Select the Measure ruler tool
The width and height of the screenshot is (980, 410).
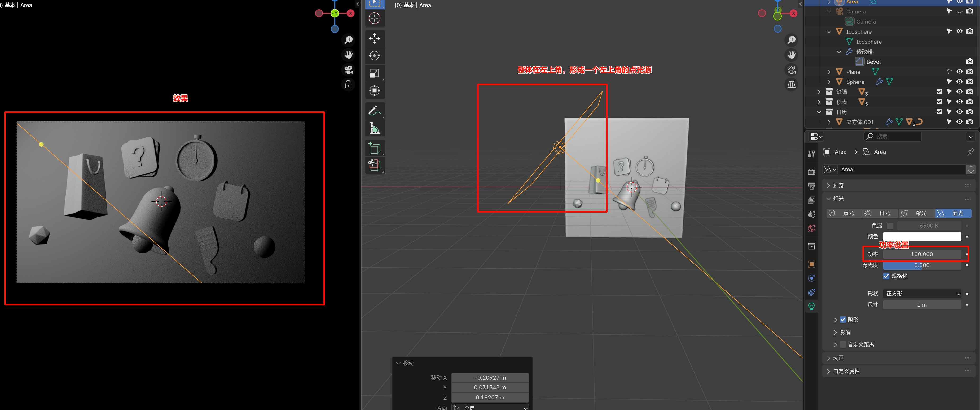tap(374, 128)
